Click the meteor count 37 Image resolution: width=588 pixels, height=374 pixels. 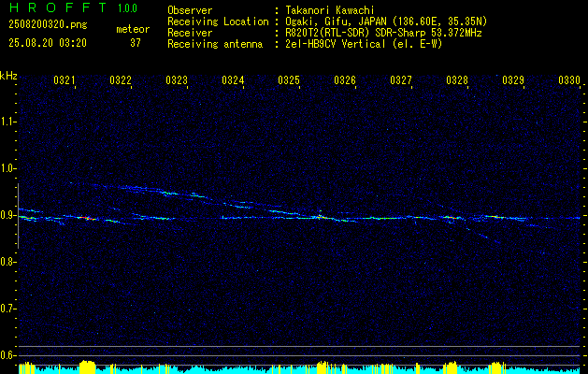click(136, 43)
